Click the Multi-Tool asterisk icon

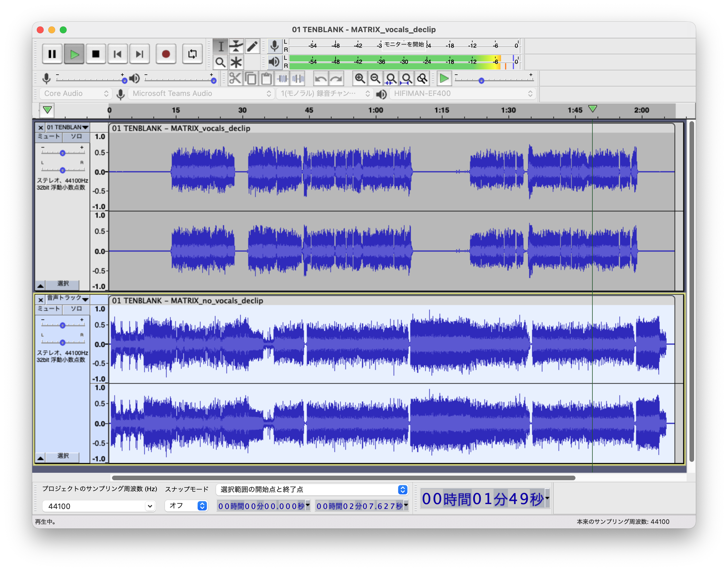pyautogui.click(x=236, y=62)
